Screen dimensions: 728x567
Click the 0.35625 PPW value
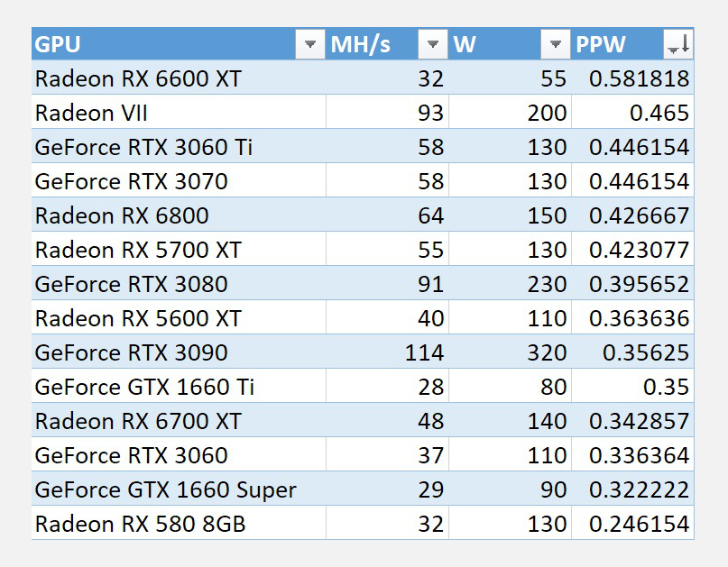click(646, 352)
